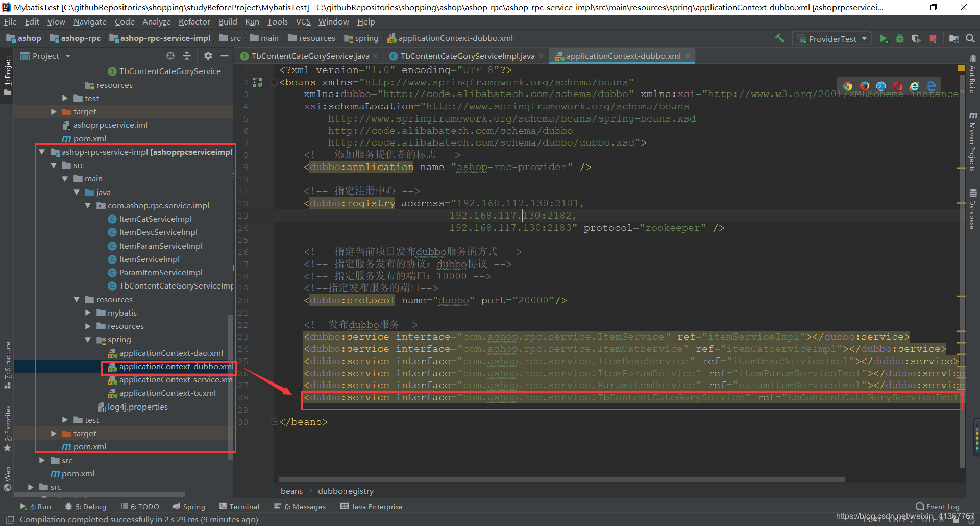Click the Build project hammer icon
980x526 pixels.
tap(779, 38)
